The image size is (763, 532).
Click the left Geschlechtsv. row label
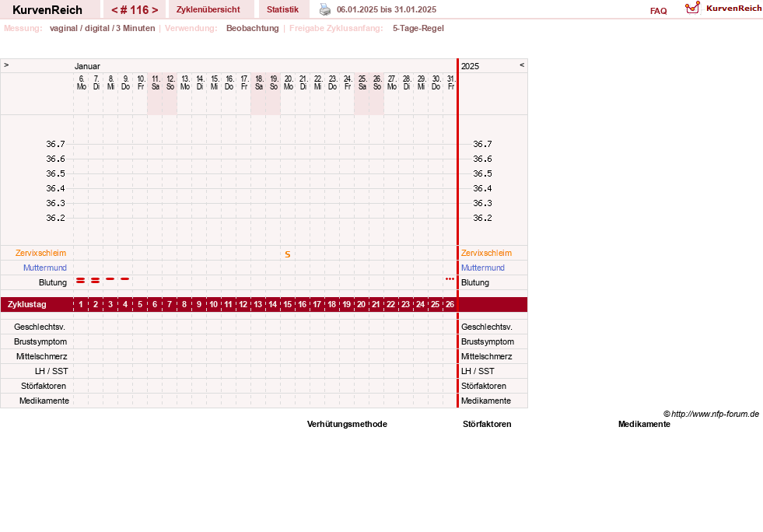pyautogui.click(x=40, y=327)
